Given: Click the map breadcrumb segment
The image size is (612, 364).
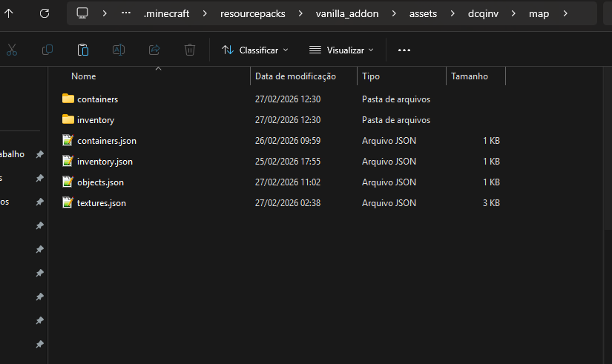Looking at the screenshot, I should point(539,13).
